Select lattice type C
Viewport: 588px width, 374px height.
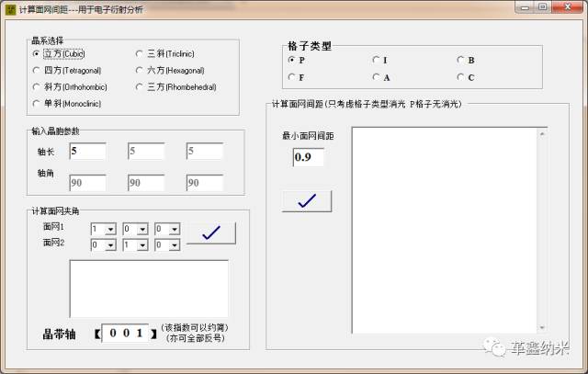pyautogui.click(x=461, y=77)
